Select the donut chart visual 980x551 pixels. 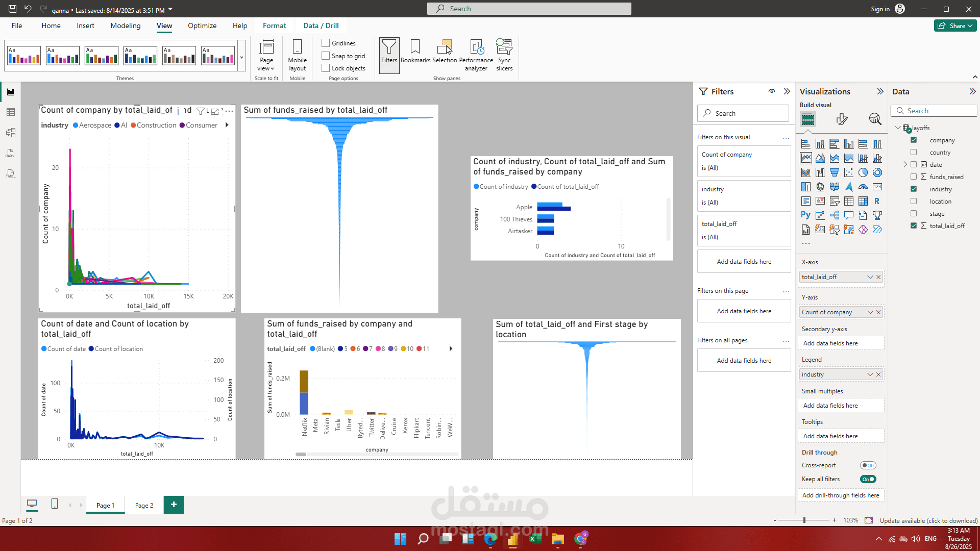(x=877, y=173)
